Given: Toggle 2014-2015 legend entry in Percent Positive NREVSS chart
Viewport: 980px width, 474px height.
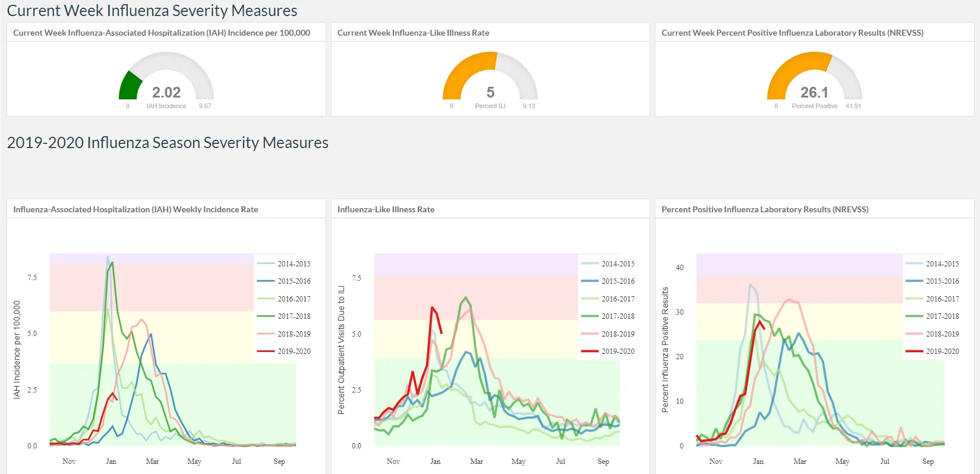Looking at the screenshot, I should tap(932, 264).
